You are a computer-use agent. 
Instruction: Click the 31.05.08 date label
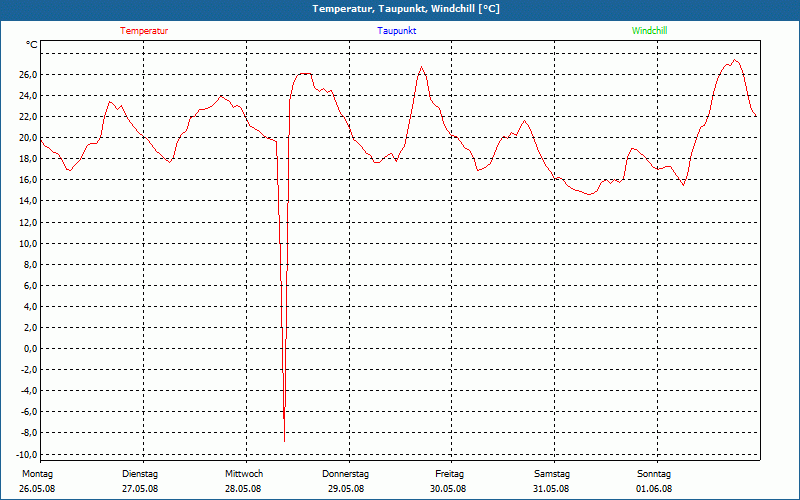pos(551,489)
